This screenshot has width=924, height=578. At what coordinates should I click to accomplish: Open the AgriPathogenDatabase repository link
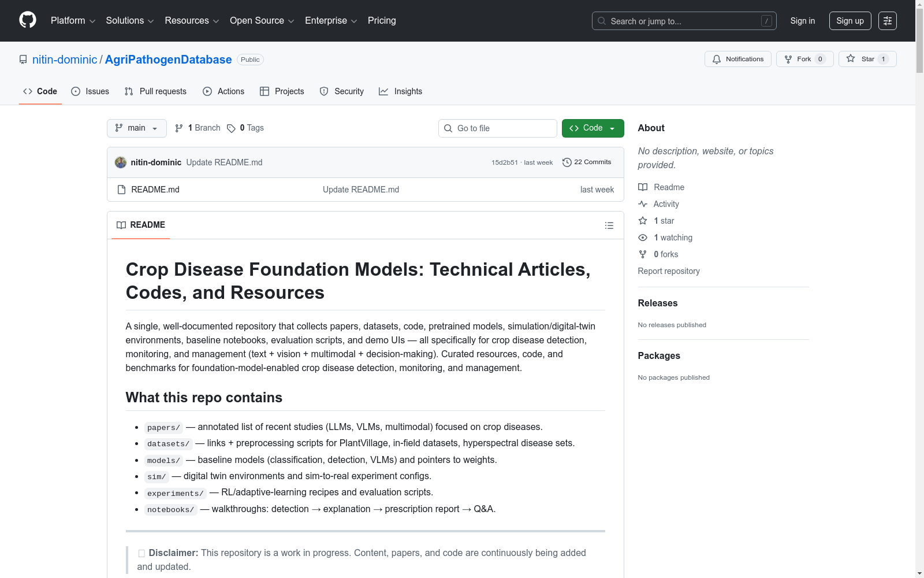(x=169, y=60)
